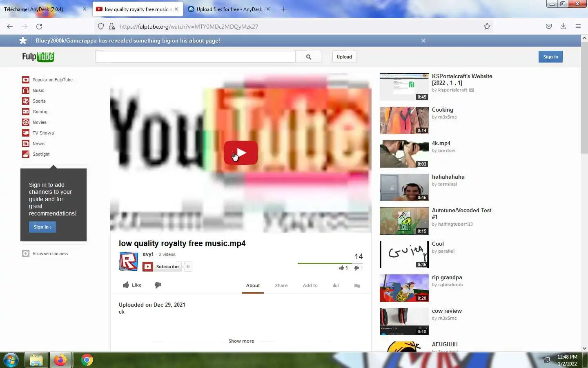The width and height of the screenshot is (588, 368).
Task: Play the video with the red play button
Action: click(241, 153)
